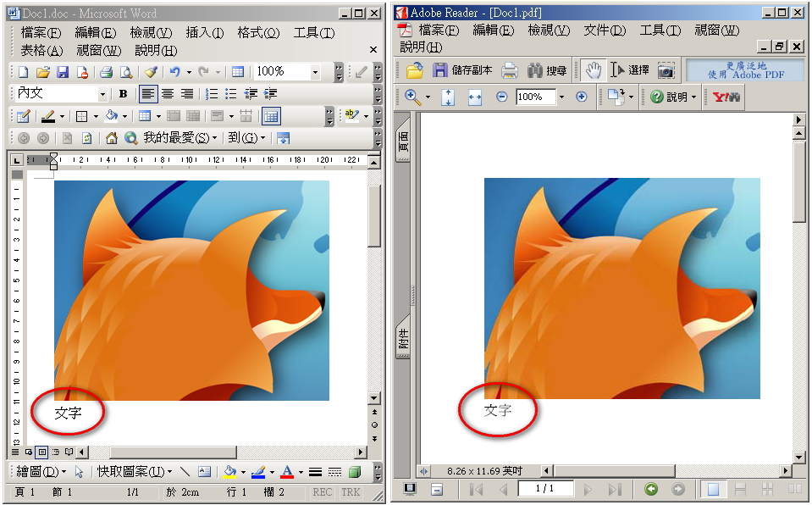The width and height of the screenshot is (812, 505).
Task: Open Adobe Reader's 文件(D) Document menu
Action: [605, 31]
